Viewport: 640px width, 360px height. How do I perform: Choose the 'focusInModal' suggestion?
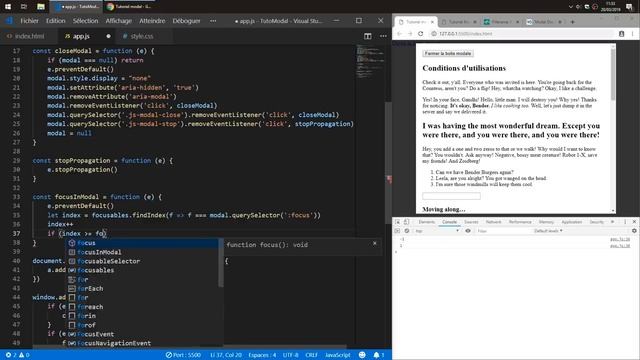(x=142, y=252)
